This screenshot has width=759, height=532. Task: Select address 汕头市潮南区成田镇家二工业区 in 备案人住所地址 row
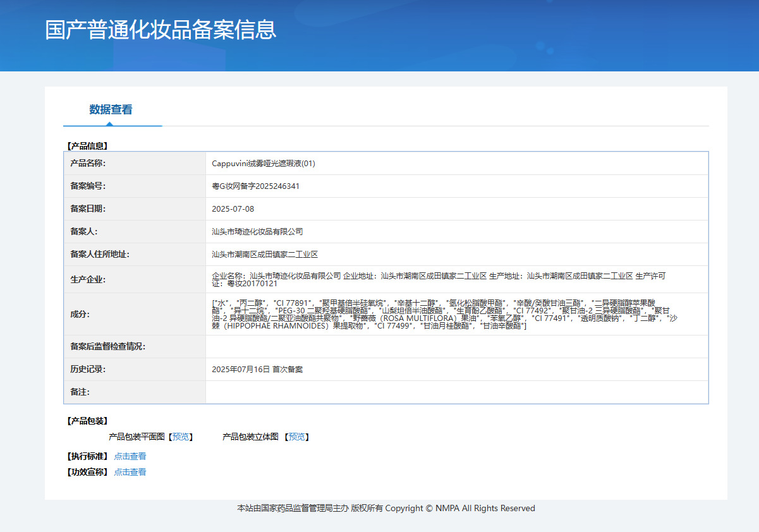pos(265,255)
